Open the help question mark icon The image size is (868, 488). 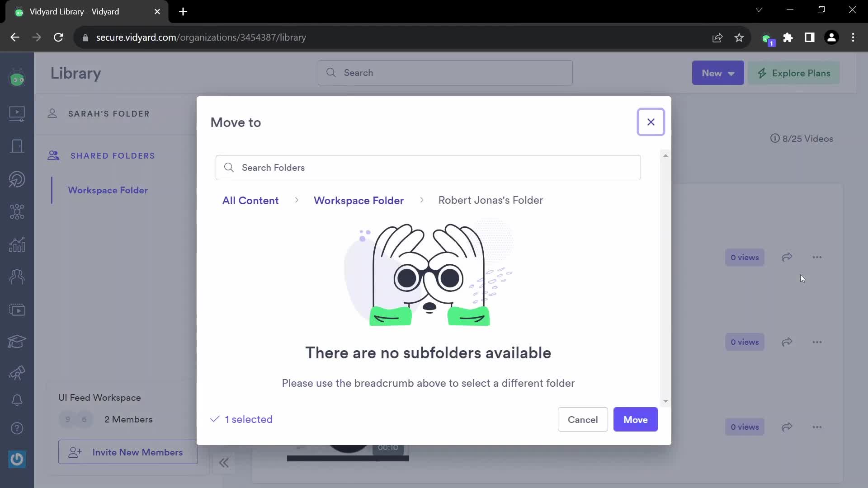(17, 428)
